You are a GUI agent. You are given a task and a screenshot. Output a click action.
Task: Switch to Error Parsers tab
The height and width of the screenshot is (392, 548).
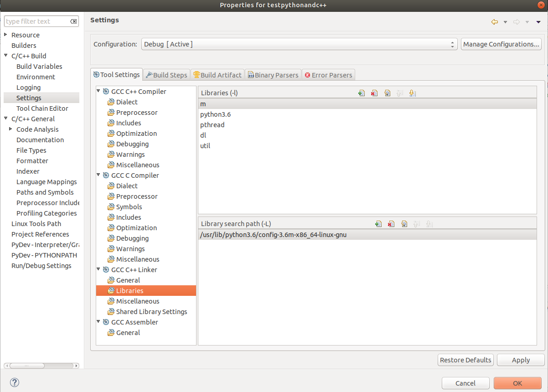pyautogui.click(x=328, y=75)
